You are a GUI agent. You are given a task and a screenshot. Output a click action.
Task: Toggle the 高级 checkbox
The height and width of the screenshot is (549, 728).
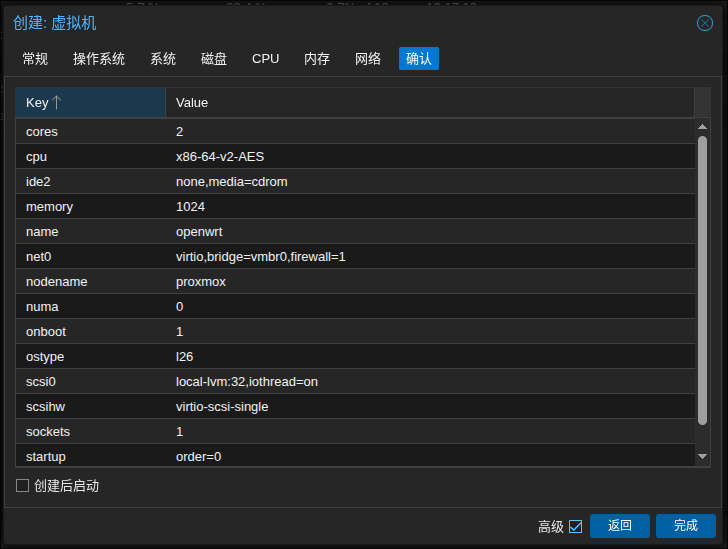[575, 527]
